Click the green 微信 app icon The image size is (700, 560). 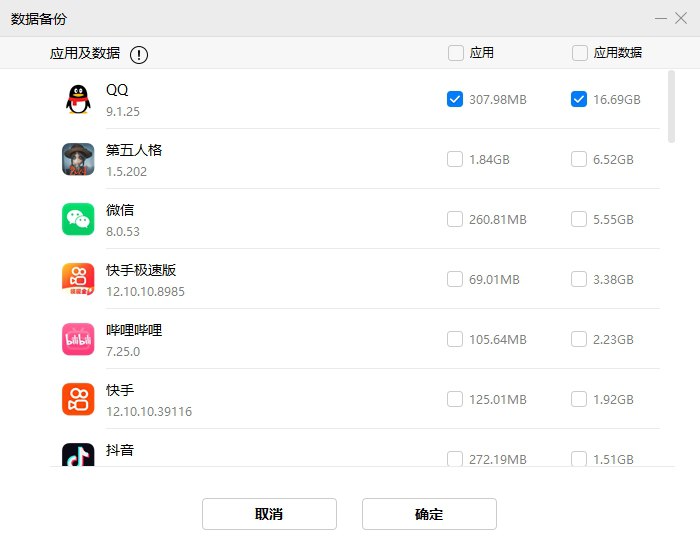pos(78,219)
